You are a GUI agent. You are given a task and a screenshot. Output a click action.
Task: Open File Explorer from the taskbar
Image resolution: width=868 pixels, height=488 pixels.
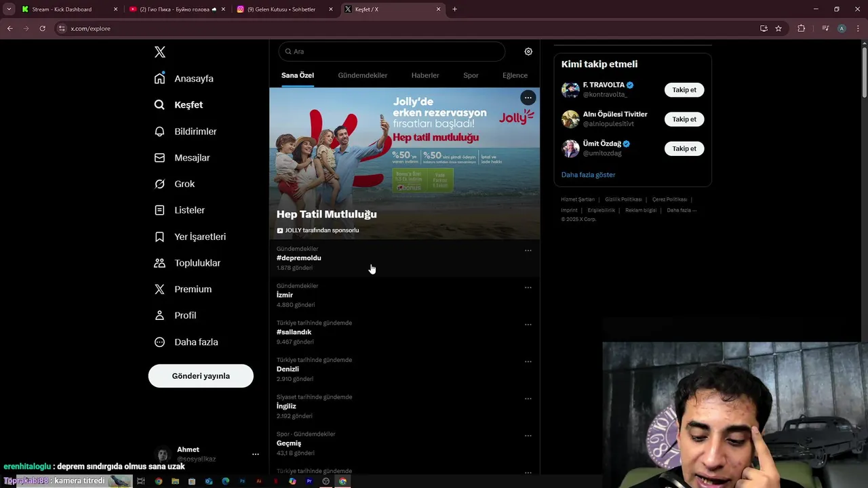(175, 481)
